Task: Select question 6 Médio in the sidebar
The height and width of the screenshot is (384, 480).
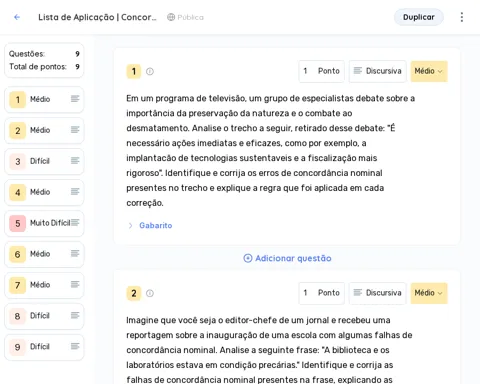Action: [x=44, y=254]
